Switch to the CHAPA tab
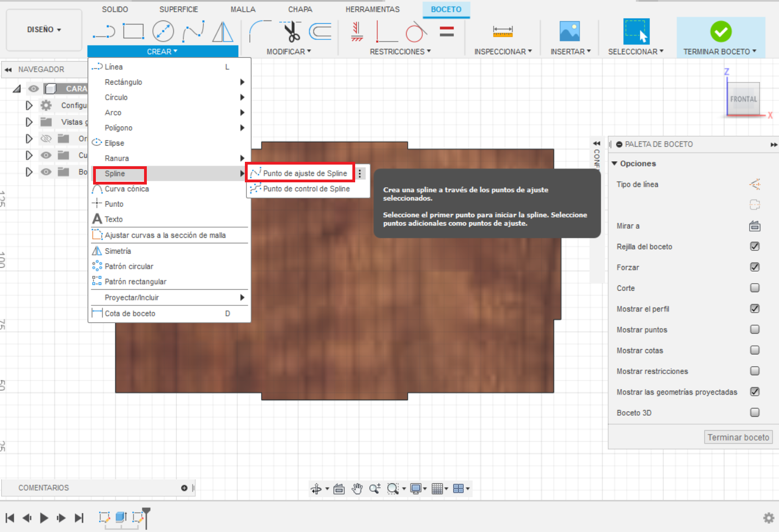This screenshot has width=779, height=532. pos(300,9)
